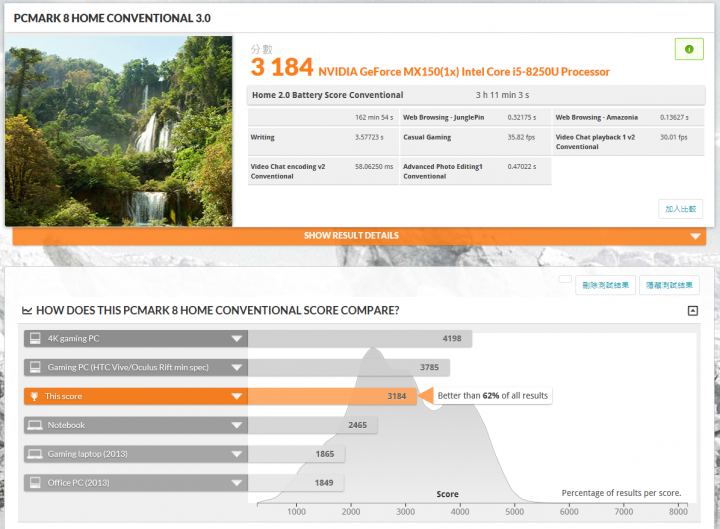Click the 1865 score bar
This screenshot has height=529, width=720.
click(x=297, y=455)
